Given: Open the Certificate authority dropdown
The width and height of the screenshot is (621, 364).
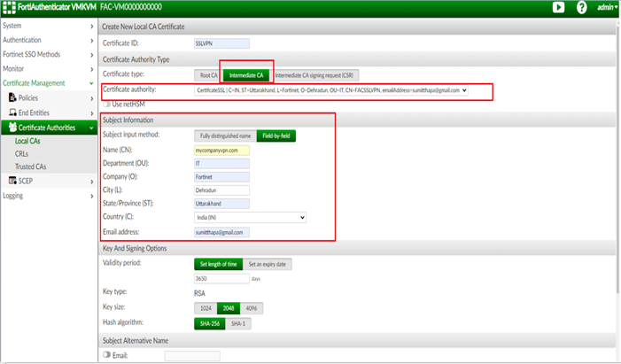Looking at the screenshot, I should (331, 90).
